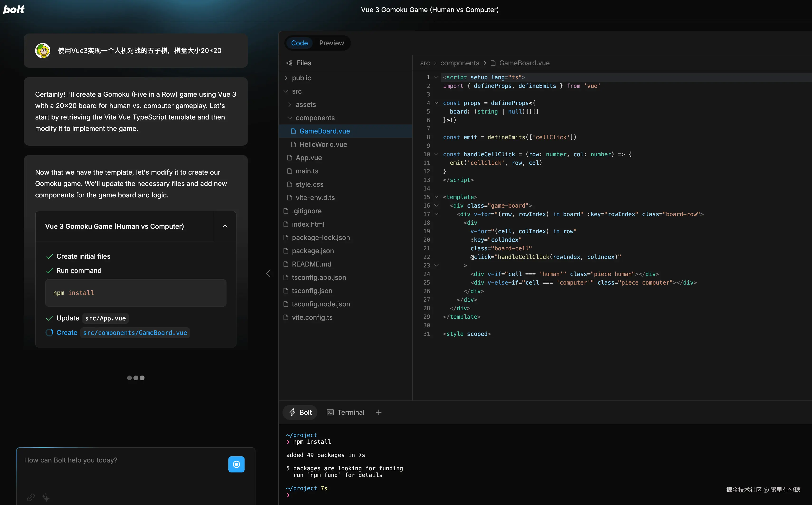Screen dimensions: 812x505
Task: Collapse the components folder
Action: coord(315,118)
